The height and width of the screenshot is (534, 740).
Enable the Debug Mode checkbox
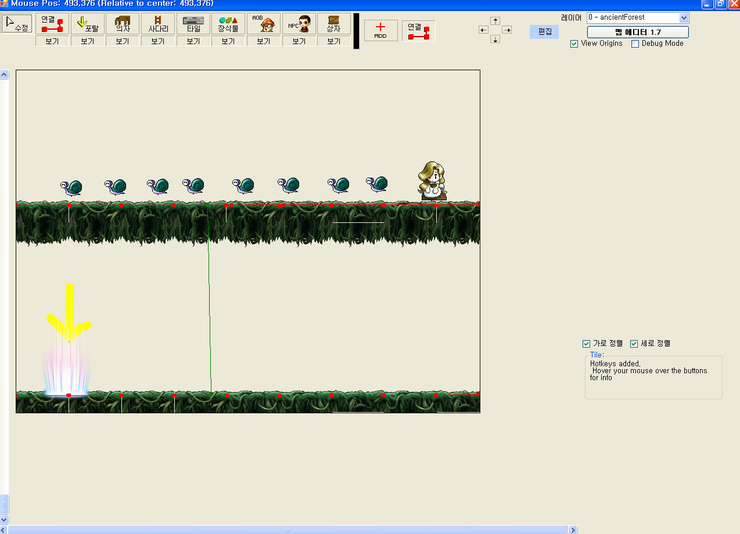click(x=635, y=44)
